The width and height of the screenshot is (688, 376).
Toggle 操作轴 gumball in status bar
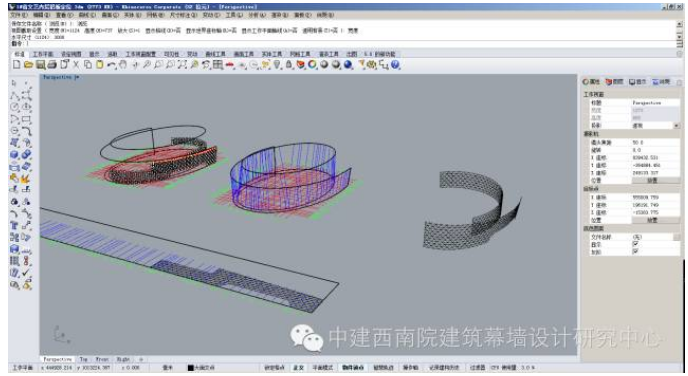(x=411, y=368)
